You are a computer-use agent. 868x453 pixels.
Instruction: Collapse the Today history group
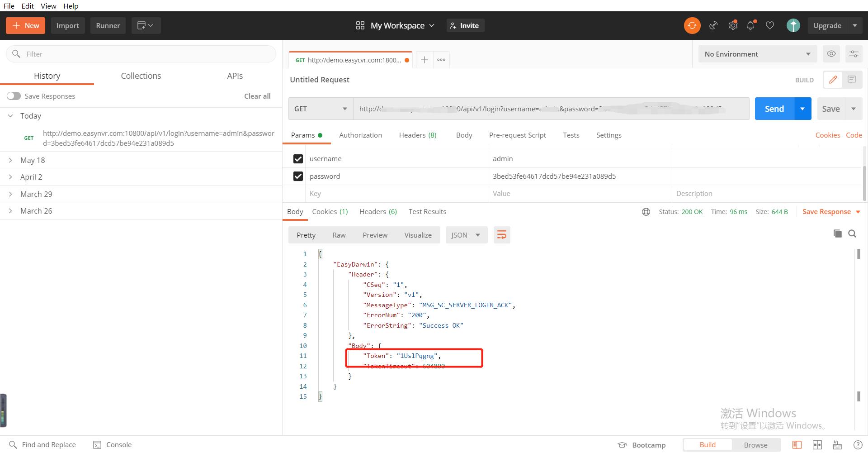10,116
